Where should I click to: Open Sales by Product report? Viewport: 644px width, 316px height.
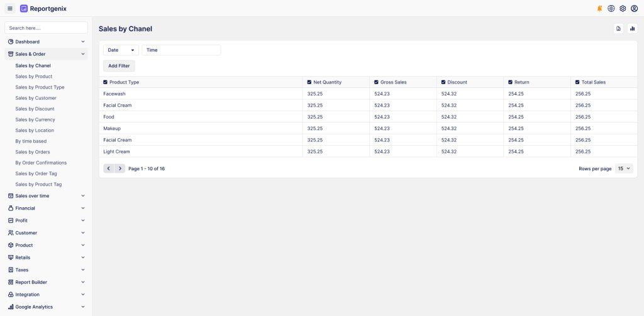(34, 77)
